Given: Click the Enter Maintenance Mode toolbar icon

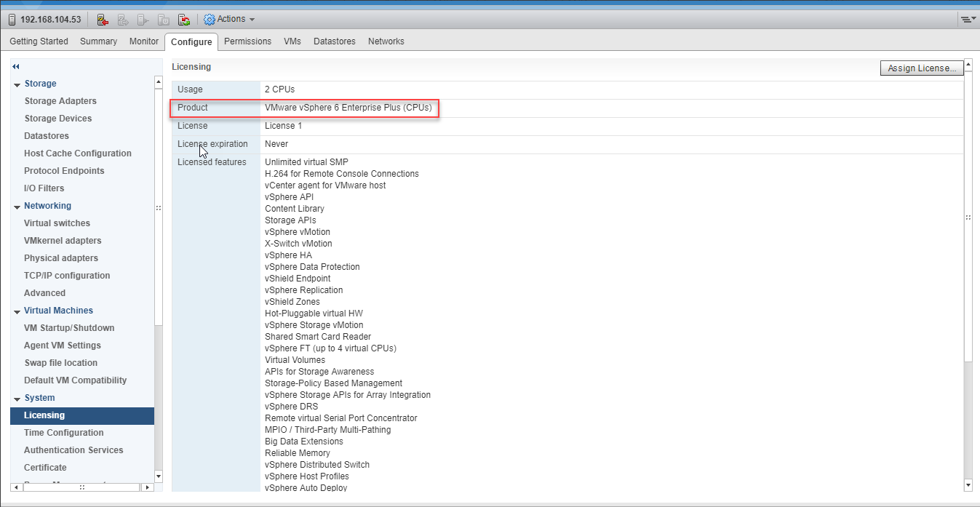Looking at the screenshot, I should pos(103,19).
